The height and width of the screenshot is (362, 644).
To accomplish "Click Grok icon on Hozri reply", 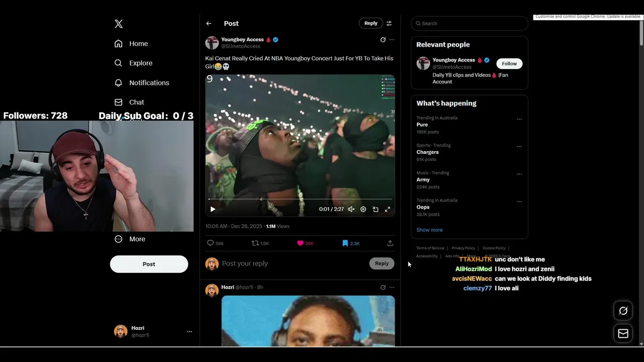I will (383, 288).
